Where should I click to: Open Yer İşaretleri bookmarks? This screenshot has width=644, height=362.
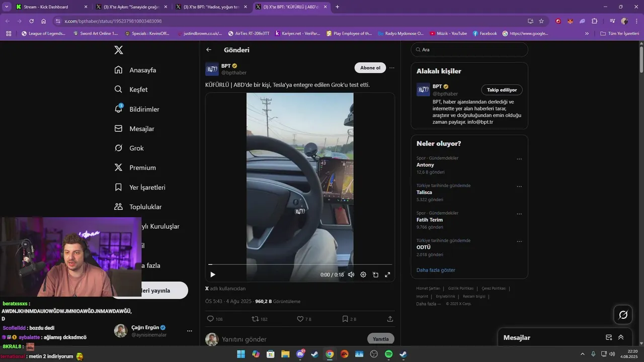140,187
